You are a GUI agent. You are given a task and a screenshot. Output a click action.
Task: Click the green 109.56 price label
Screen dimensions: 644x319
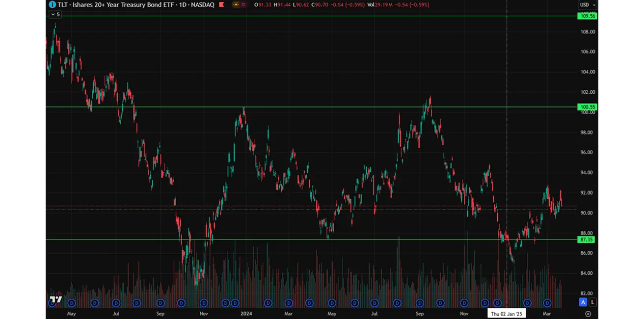[588, 16]
